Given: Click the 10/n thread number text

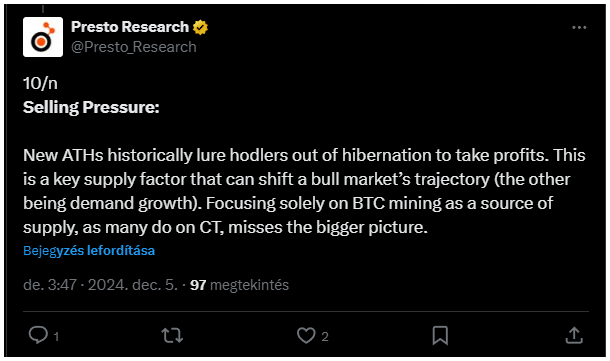Looking at the screenshot, I should tap(40, 83).
